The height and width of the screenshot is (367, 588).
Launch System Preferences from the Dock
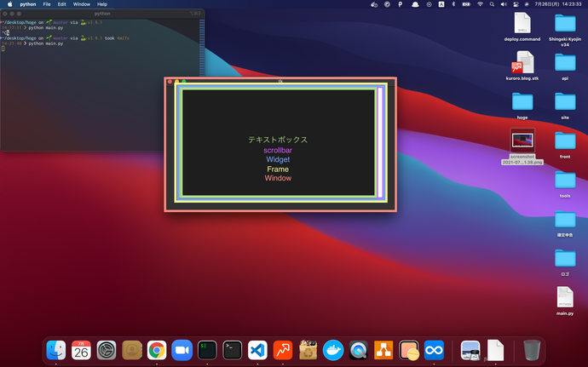pyautogui.click(x=107, y=350)
